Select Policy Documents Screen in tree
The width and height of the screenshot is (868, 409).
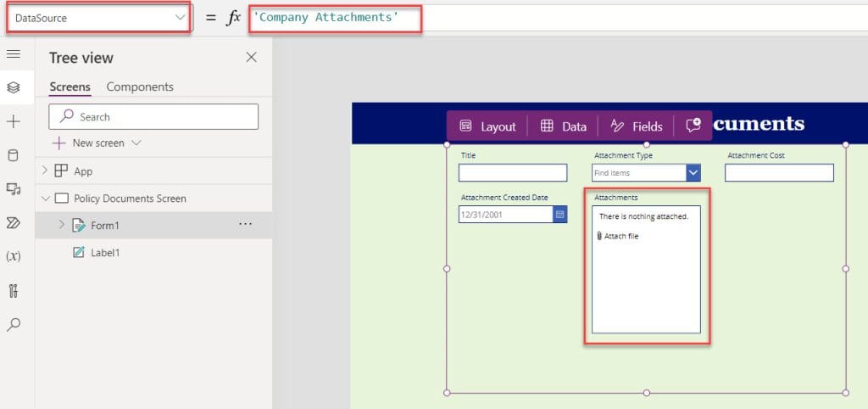[x=130, y=199]
